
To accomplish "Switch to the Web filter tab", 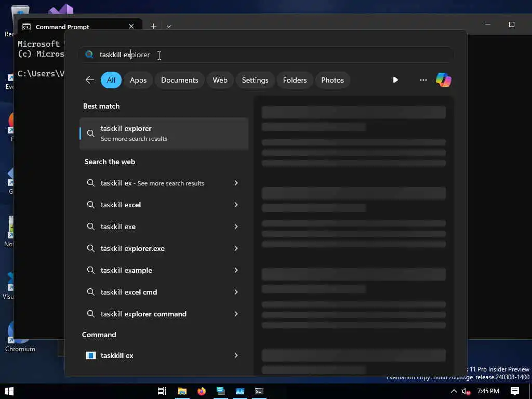I will tap(220, 80).
